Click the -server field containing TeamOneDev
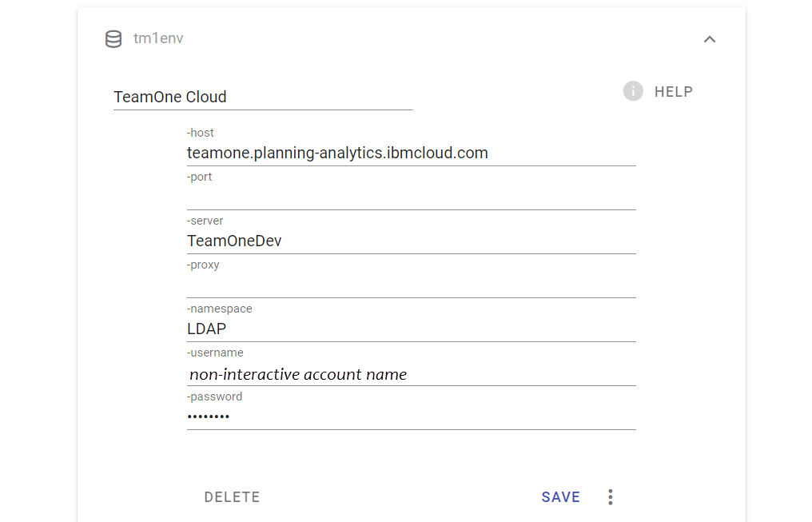This screenshot has width=812, height=522. (x=411, y=241)
